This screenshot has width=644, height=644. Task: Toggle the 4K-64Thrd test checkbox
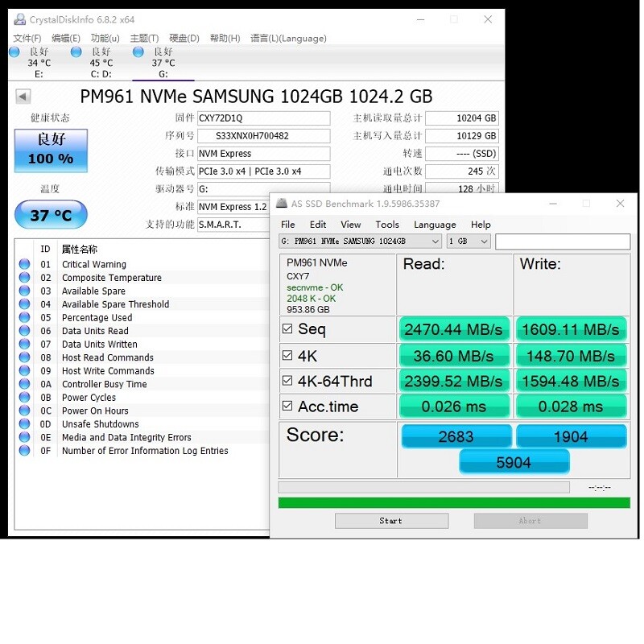click(x=288, y=381)
